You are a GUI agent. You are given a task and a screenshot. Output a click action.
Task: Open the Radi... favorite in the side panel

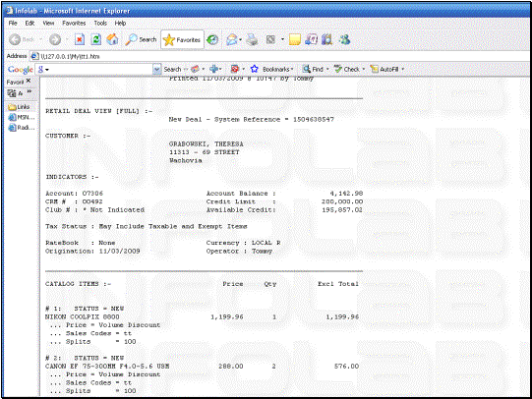click(22, 128)
